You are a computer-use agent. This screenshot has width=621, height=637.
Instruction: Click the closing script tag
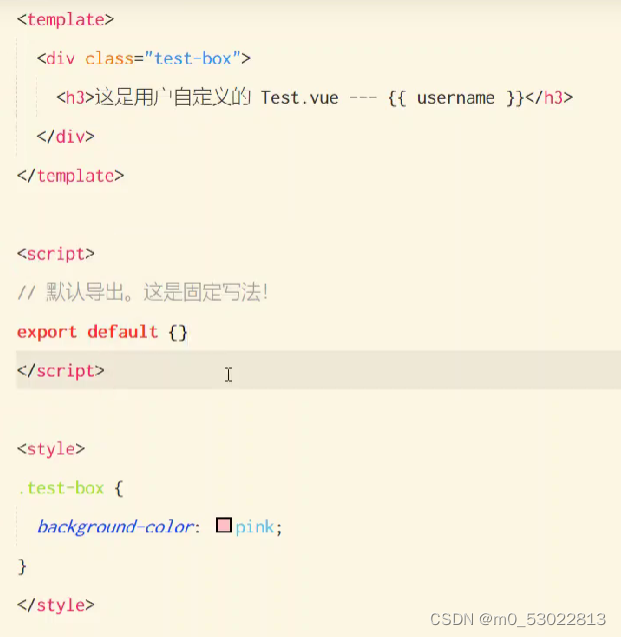(x=61, y=370)
